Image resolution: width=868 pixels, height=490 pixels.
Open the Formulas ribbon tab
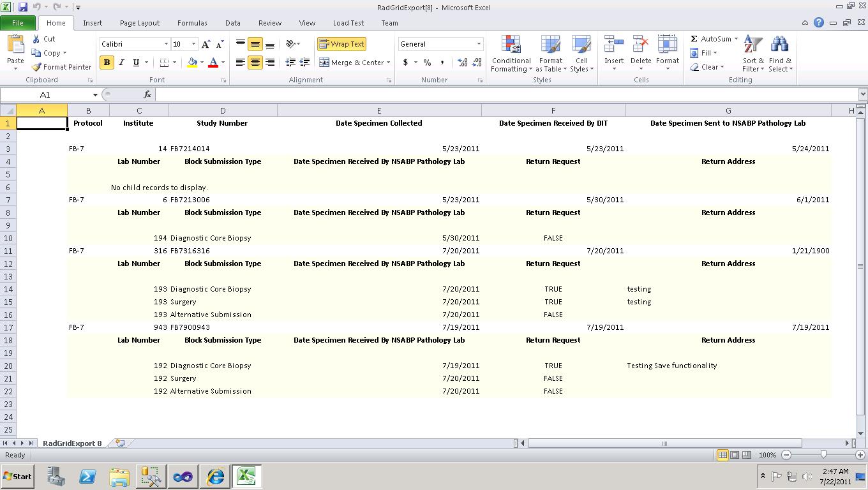191,23
